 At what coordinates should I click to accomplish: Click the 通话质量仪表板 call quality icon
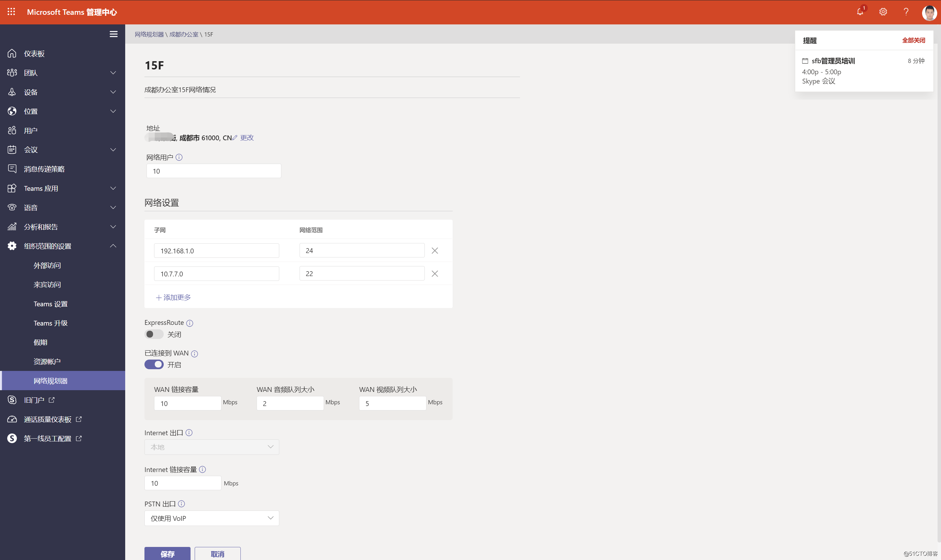[x=12, y=418]
